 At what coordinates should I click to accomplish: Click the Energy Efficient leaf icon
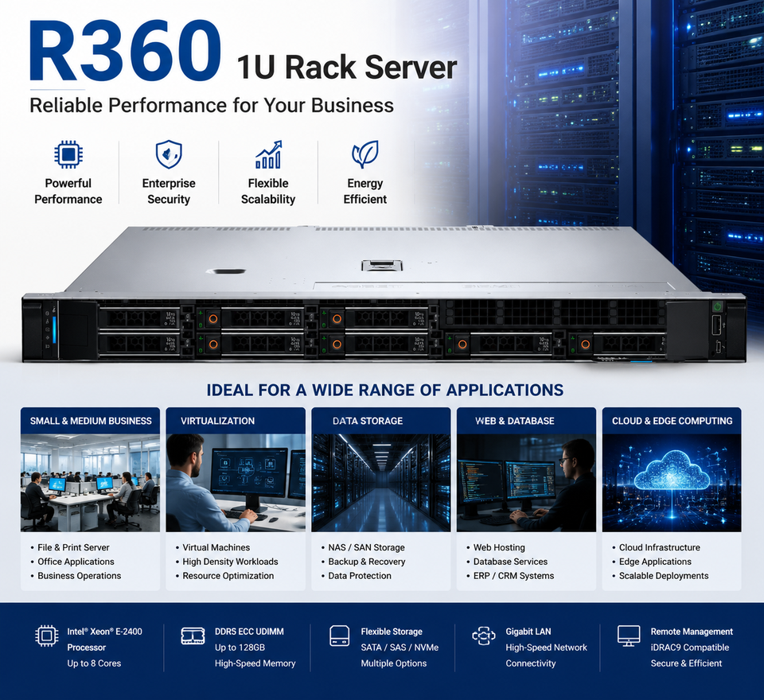click(365, 154)
